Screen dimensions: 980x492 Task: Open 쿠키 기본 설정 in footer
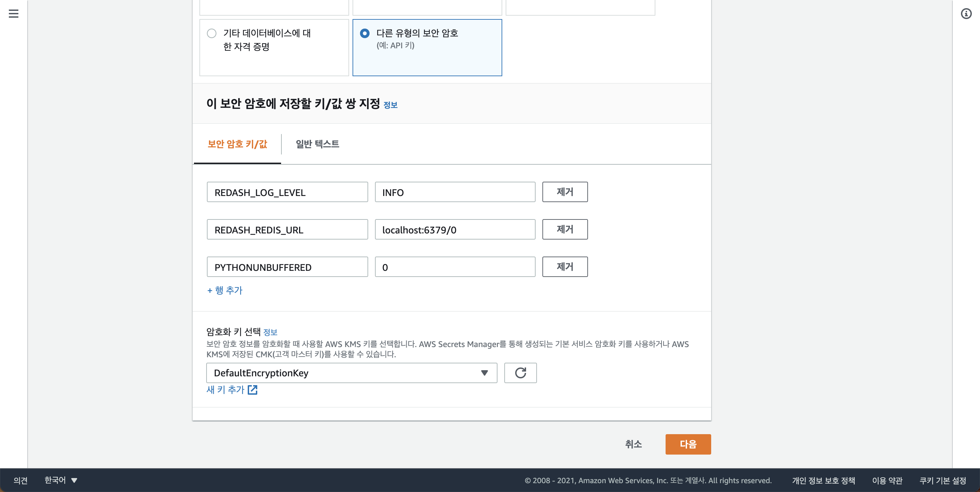pos(942,480)
